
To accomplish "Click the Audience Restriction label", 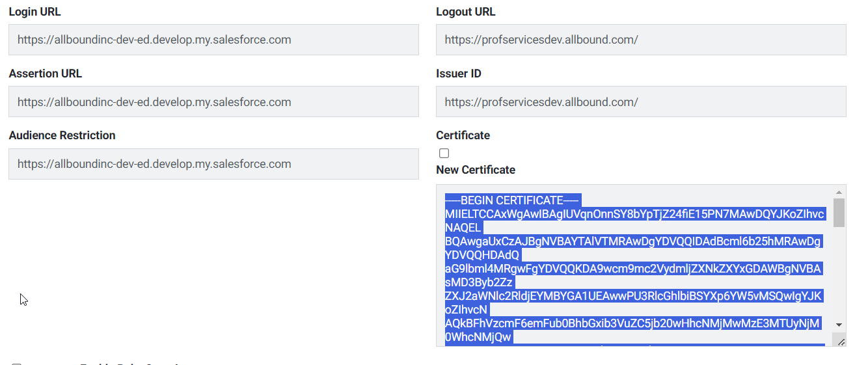I will tap(62, 135).
